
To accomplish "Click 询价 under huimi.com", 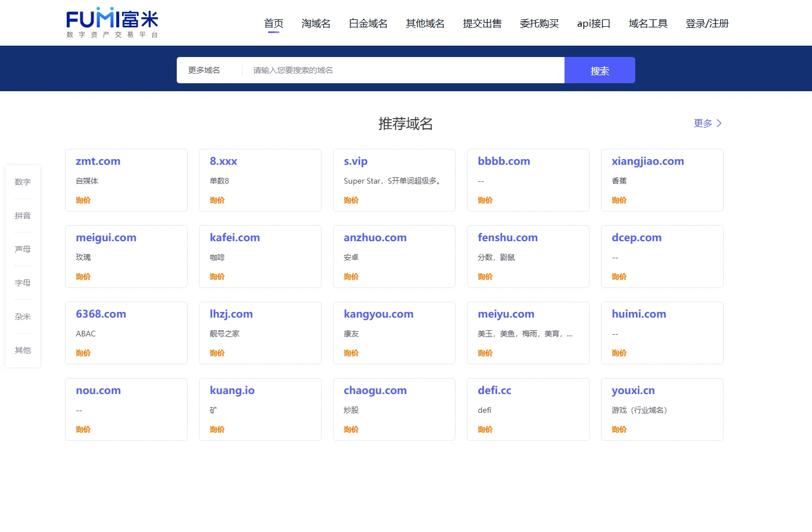I will pos(619,353).
